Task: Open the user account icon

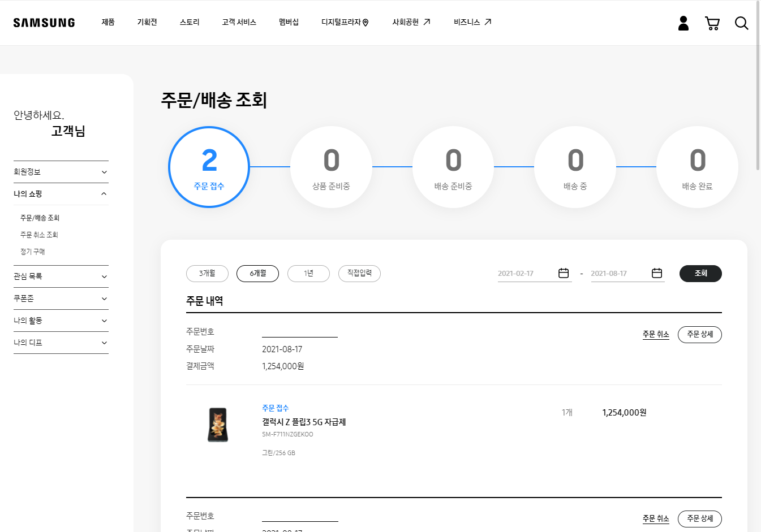Action: pyautogui.click(x=683, y=23)
